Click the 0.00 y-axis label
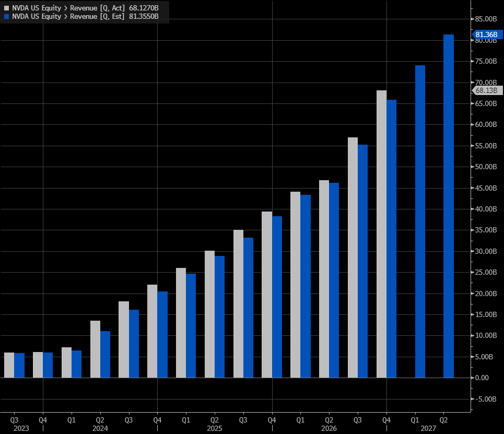Screen dimensions: 504x434 tap(482, 378)
